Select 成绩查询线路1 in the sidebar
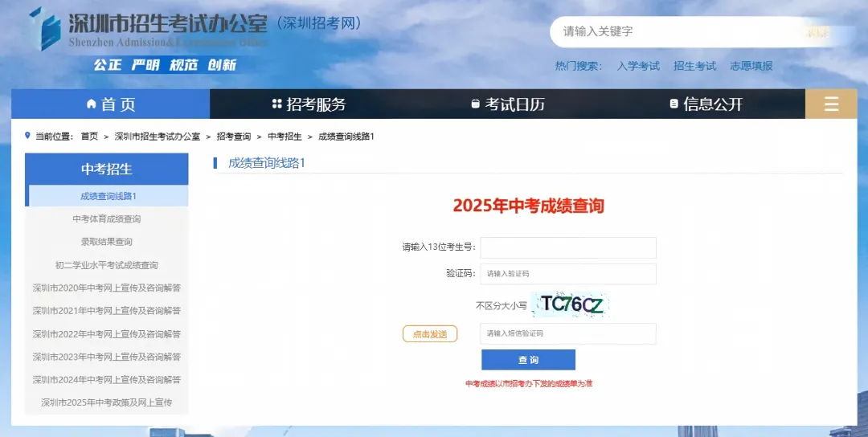Screen dimensions: 868x437 coord(108,196)
